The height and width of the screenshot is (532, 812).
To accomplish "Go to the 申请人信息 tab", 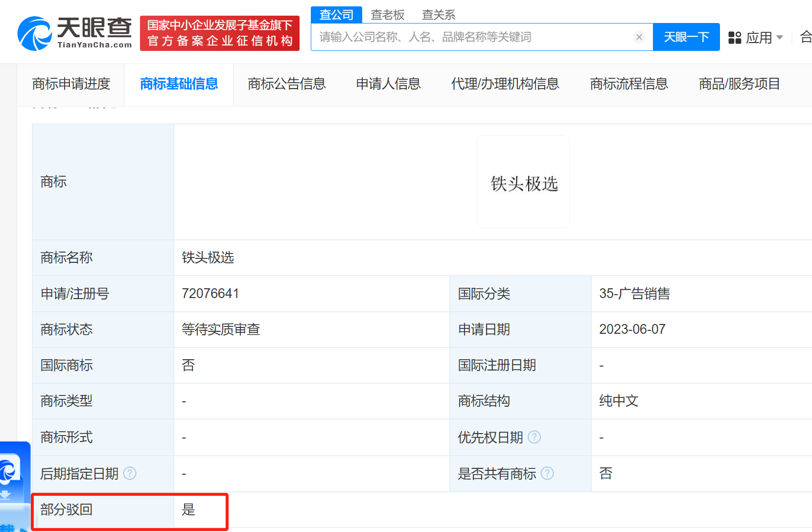I will pos(388,84).
